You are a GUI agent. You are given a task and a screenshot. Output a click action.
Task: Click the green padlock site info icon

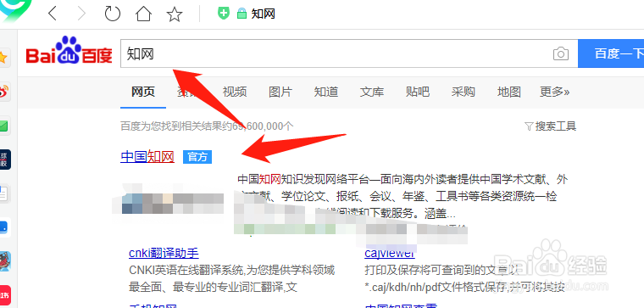[241, 14]
